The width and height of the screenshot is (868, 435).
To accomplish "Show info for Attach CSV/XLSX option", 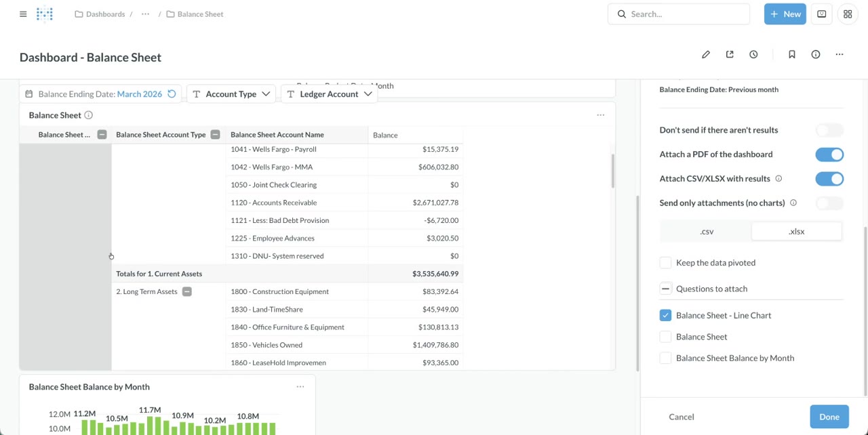I will [778, 179].
